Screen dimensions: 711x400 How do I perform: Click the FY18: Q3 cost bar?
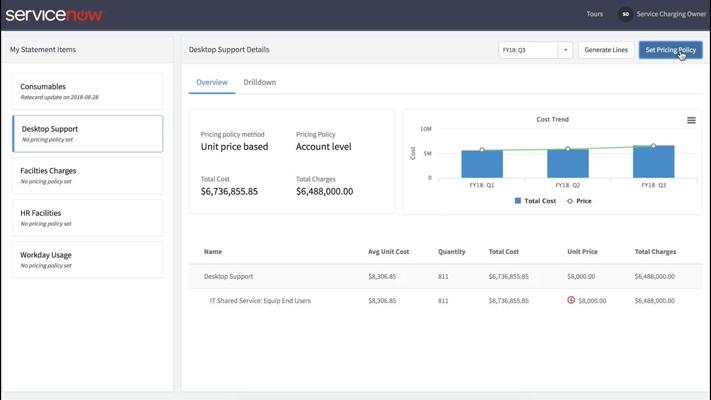653,162
